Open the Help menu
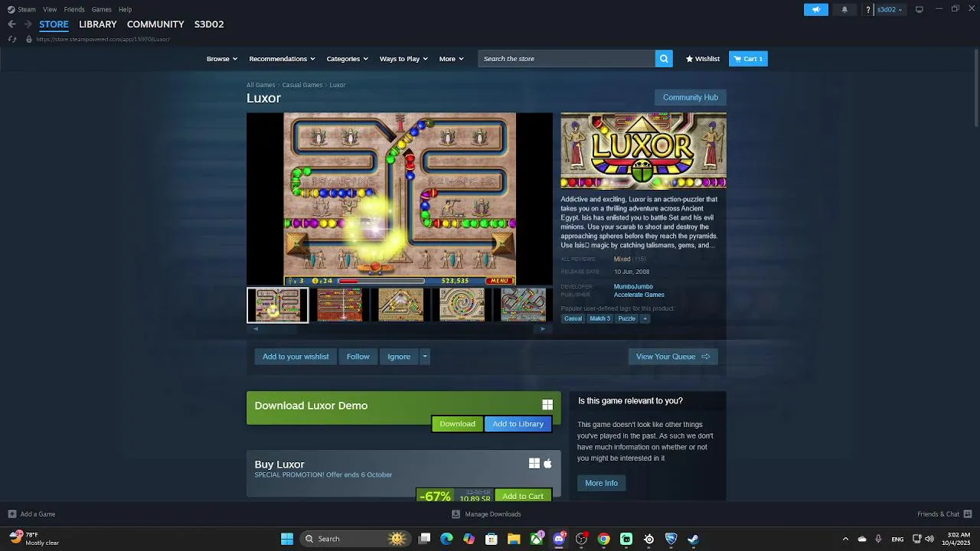This screenshot has width=980, height=551. (125, 9)
